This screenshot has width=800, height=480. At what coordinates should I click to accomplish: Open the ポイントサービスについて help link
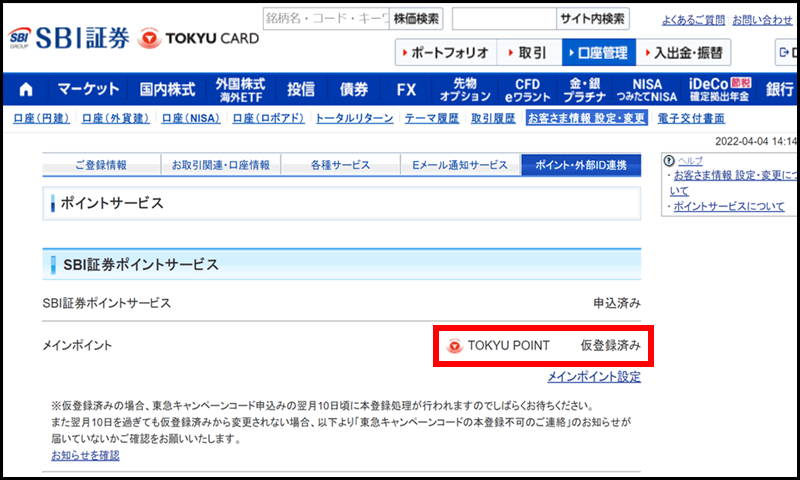click(729, 207)
